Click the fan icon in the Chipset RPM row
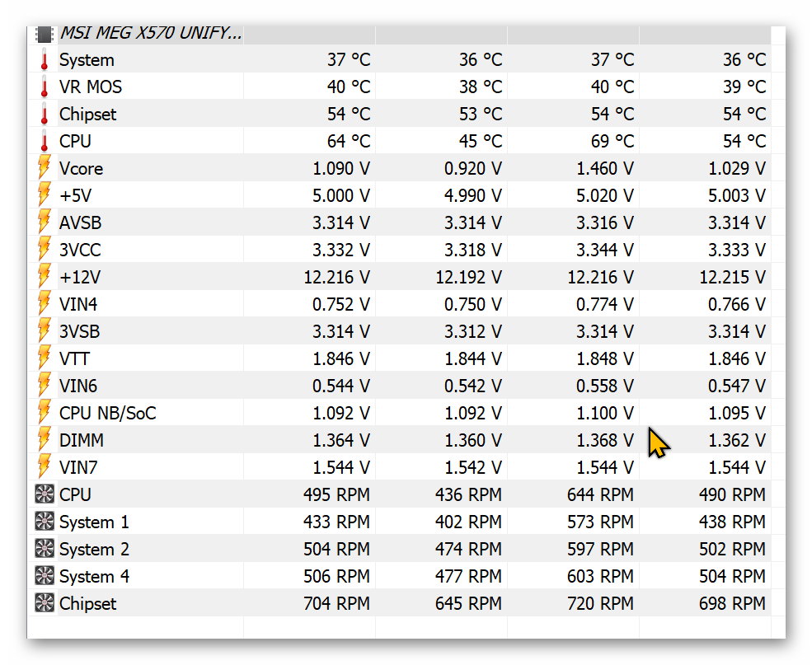The height and width of the screenshot is (665, 812). [x=45, y=603]
